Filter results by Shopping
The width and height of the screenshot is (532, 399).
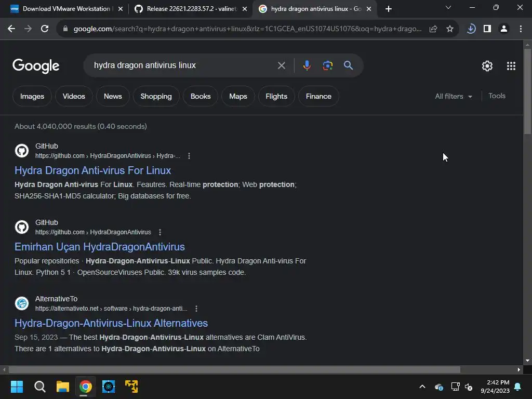click(156, 96)
